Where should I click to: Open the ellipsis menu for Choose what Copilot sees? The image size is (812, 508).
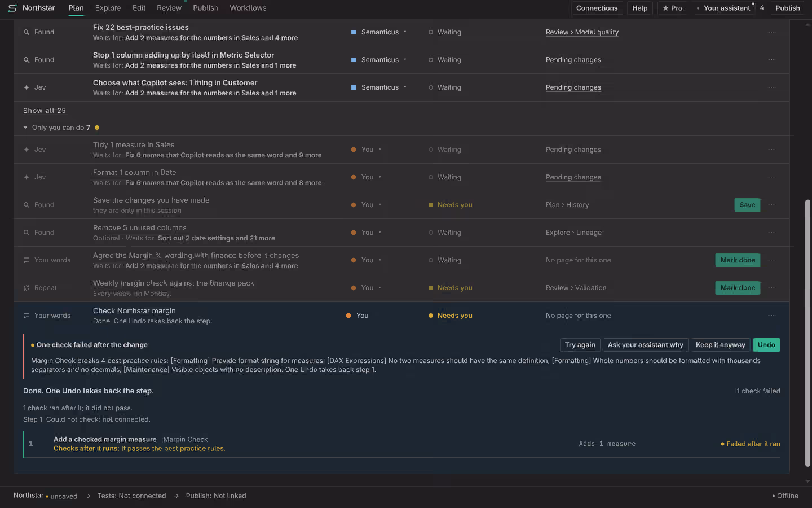(771, 87)
